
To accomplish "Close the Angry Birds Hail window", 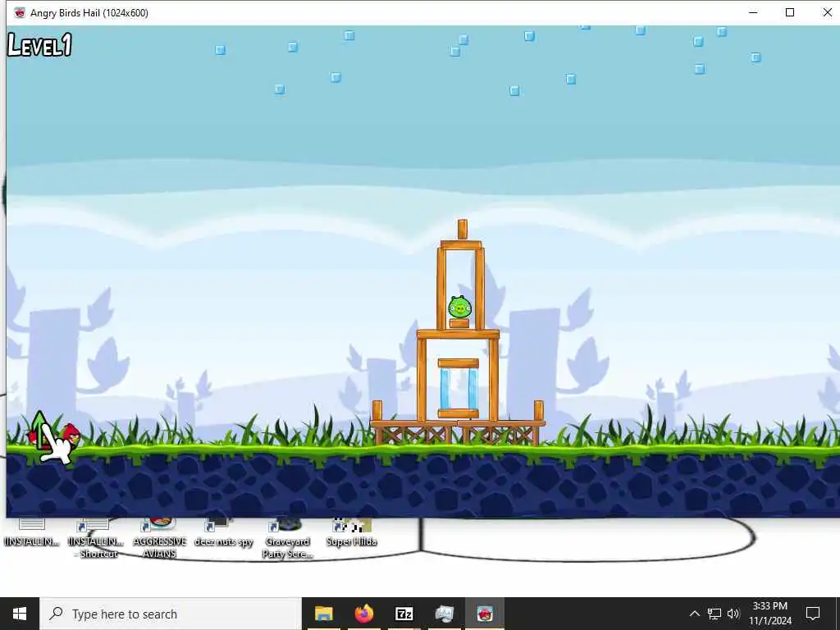I will tap(827, 12).
